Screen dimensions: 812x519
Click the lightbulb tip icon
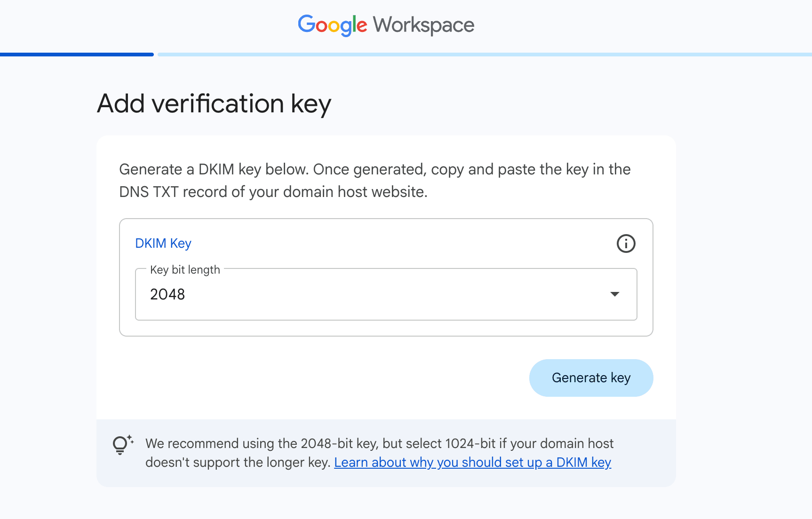(121, 444)
